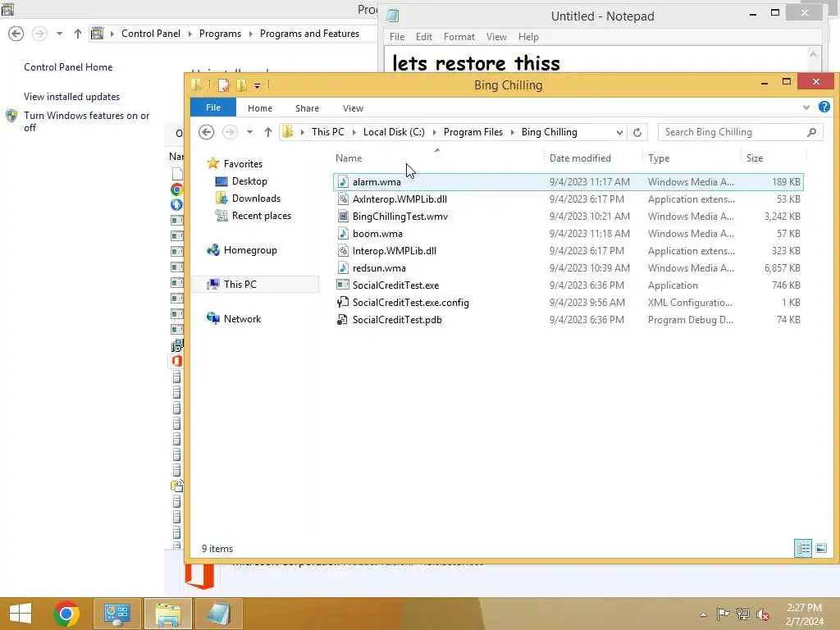The image size is (840, 630).
Task: Expand the address bar history dropdown
Action: pyautogui.click(x=619, y=132)
